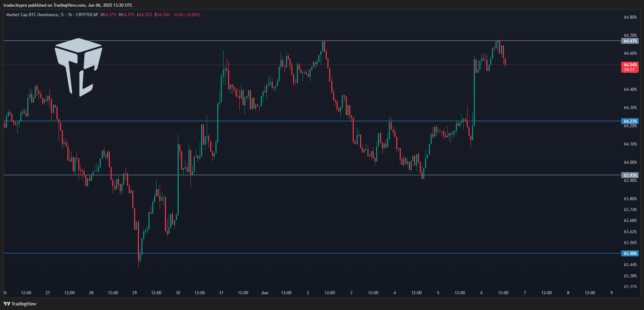The height and width of the screenshot is (310, 644).
Task: Click the 'Jun' date label on time axis
Action: [x=265, y=293]
